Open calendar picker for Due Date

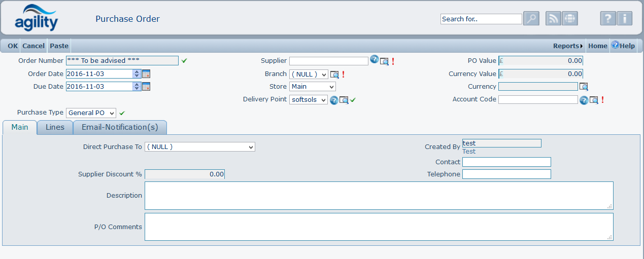[x=146, y=87]
